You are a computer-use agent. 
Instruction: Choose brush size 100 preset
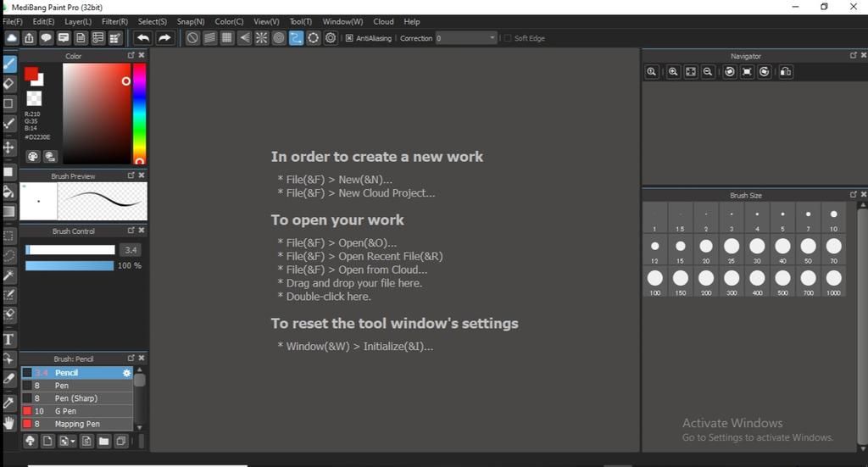pos(655,281)
